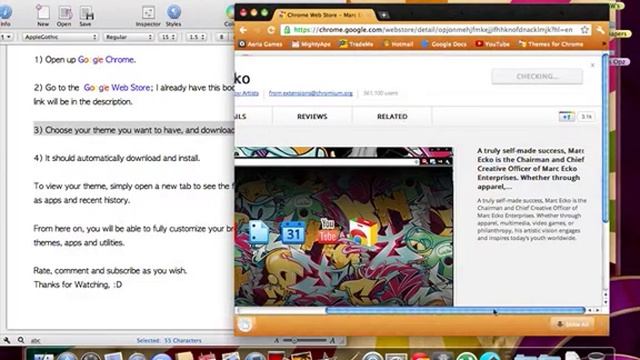Click the Open document toolbar icon
This screenshot has width=640, height=360.
pos(64,16)
